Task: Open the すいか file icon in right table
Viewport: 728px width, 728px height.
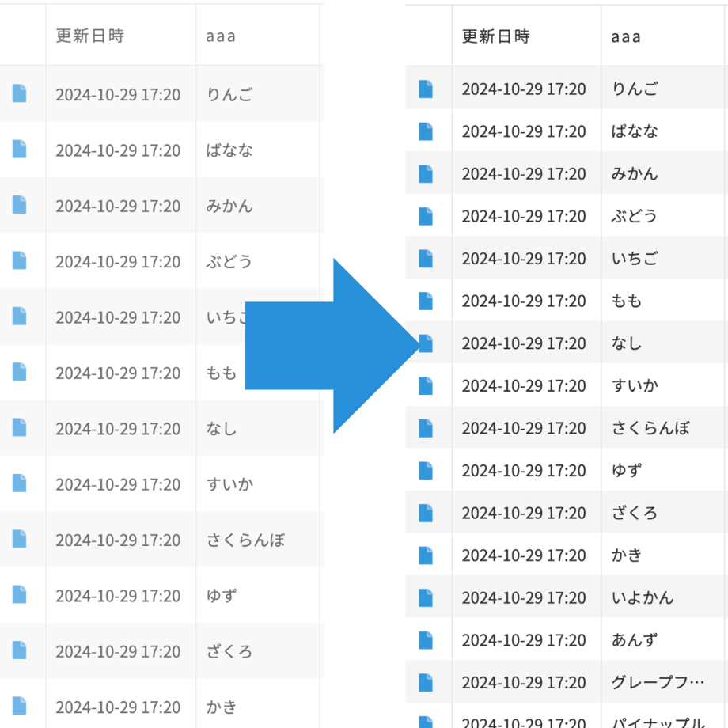Action: [426, 386]
